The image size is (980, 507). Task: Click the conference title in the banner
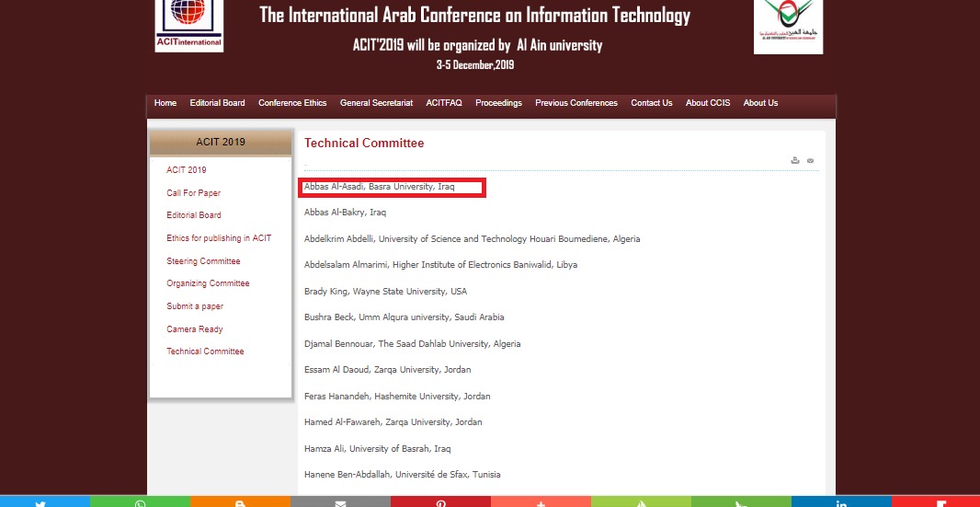[475, 16]
